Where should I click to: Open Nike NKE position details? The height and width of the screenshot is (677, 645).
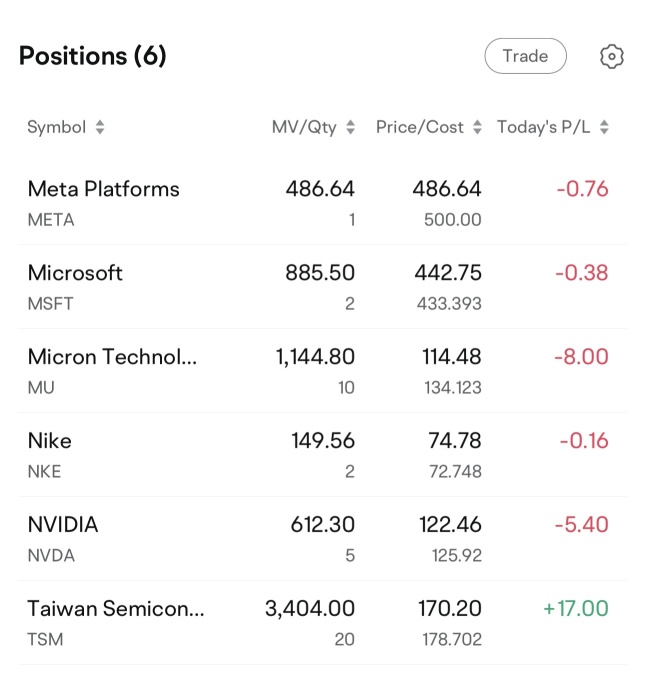coord(322,455)
